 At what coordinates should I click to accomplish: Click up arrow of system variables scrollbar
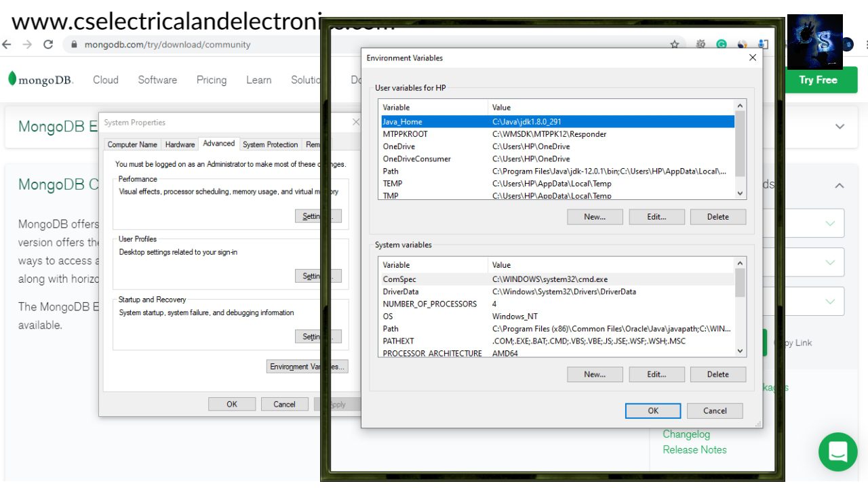click(x=740, y=263)
